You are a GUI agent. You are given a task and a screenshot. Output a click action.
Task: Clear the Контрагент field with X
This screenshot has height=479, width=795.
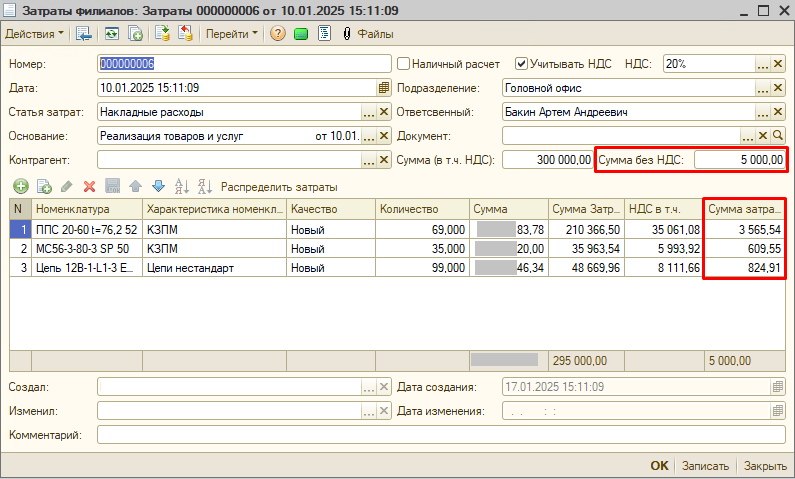pos(384,160)
